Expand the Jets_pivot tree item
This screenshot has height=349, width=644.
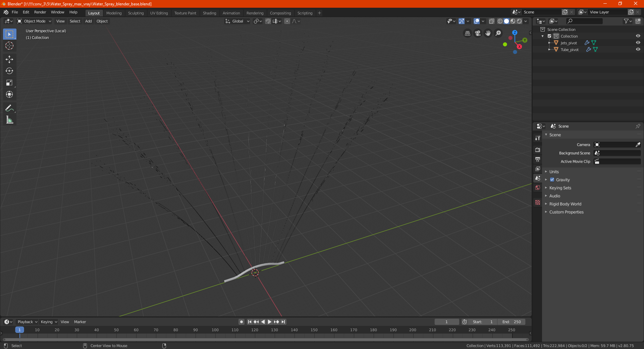click(549, 43)
